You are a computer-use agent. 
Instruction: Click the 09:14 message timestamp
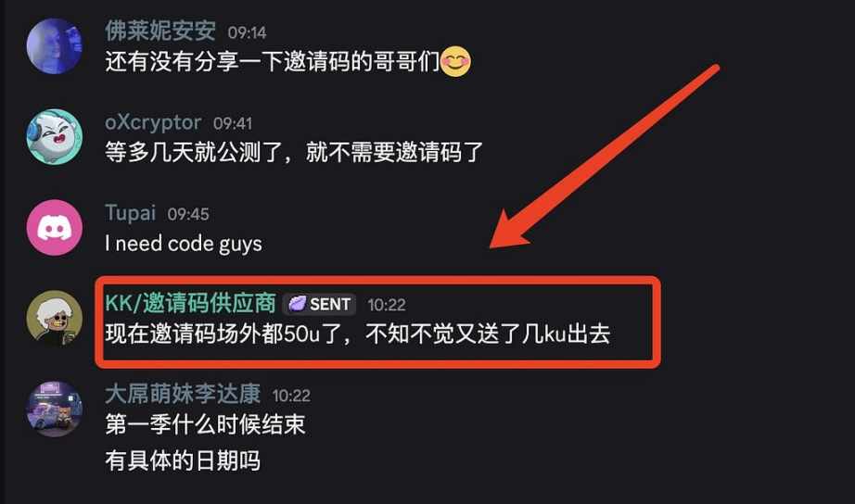click(247, 32)
